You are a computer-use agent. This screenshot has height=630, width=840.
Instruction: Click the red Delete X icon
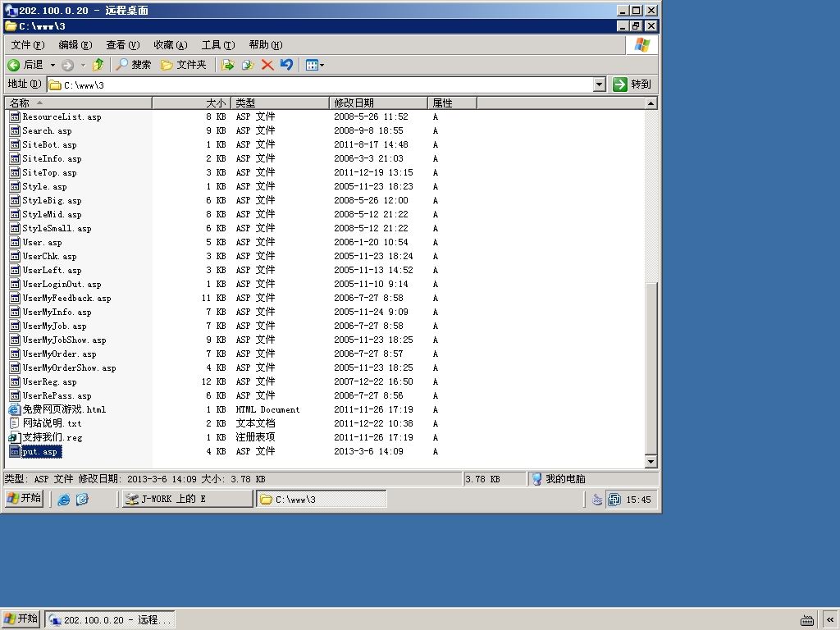267,65
